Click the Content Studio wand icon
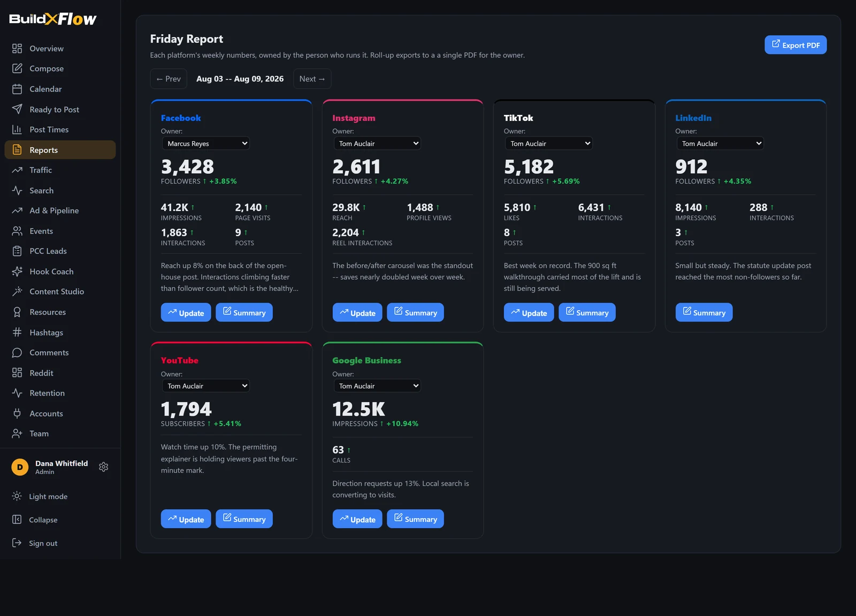This screenshot has width=856, height=616. click(17, 291)
